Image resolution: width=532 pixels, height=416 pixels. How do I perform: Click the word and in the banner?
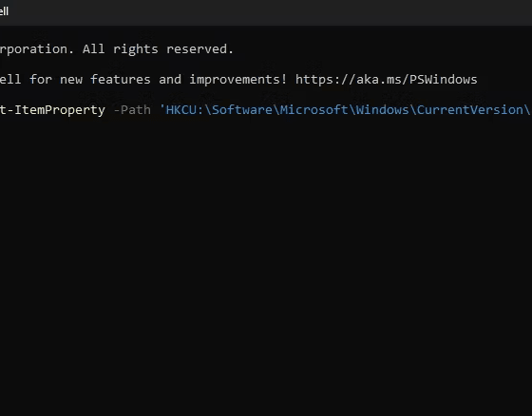[170, 80]
